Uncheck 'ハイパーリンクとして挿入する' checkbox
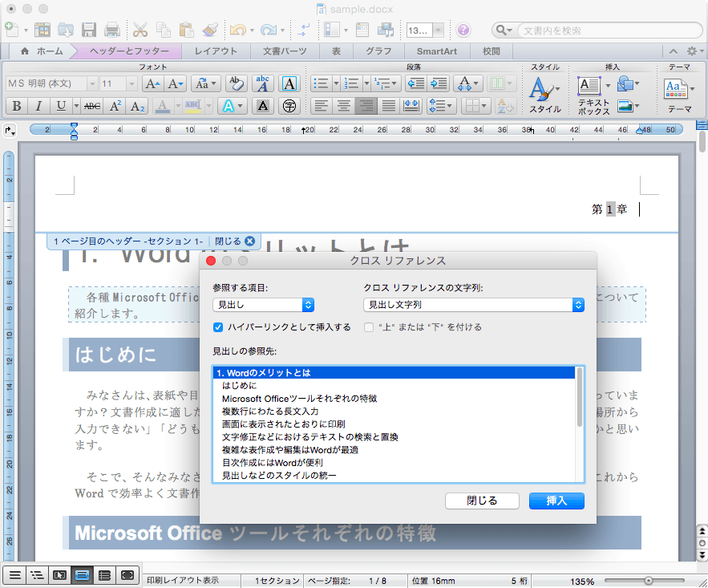 [x=218, y=327]
